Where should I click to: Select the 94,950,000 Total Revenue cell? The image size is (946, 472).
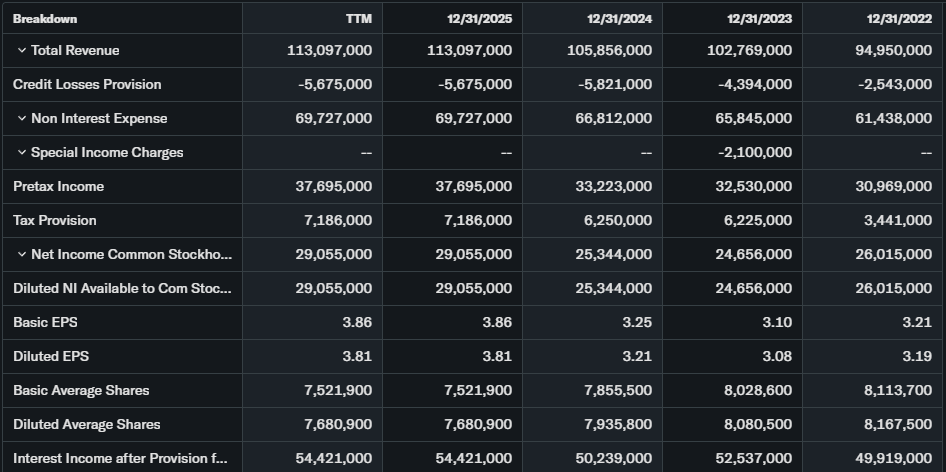click(894, 51)
